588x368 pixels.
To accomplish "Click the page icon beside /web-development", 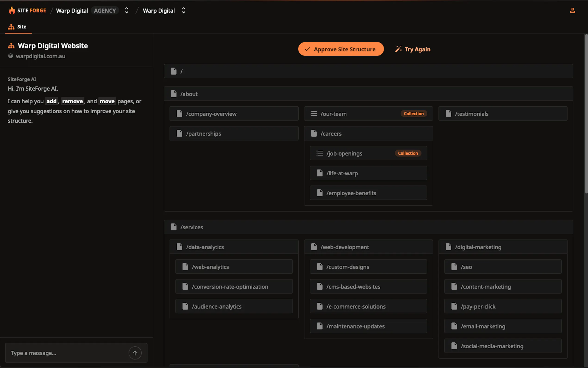I will point(314,247).
